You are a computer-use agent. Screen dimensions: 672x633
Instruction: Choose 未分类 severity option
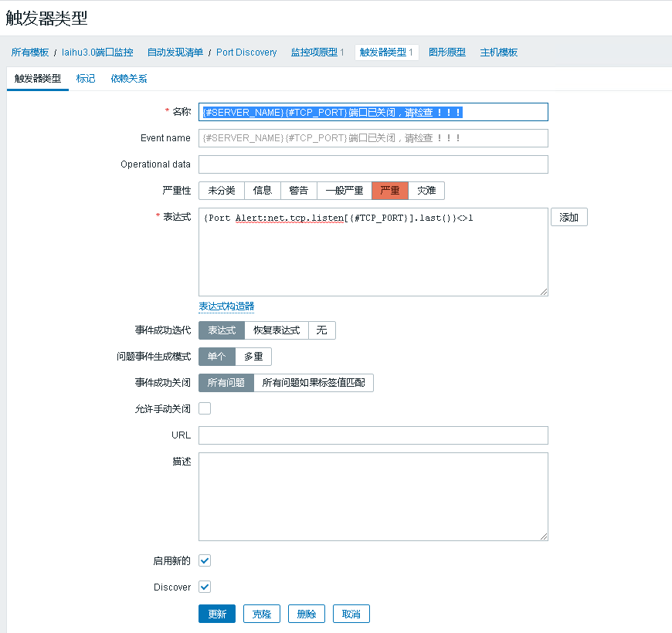coord(222,191)
